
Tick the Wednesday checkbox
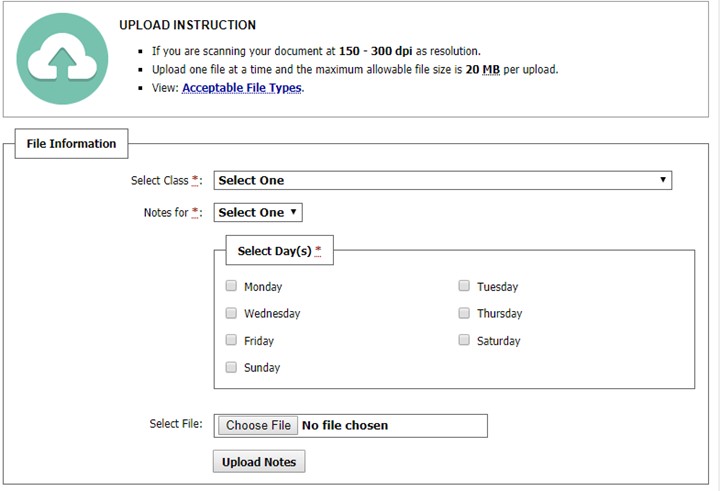pos(231,313)
